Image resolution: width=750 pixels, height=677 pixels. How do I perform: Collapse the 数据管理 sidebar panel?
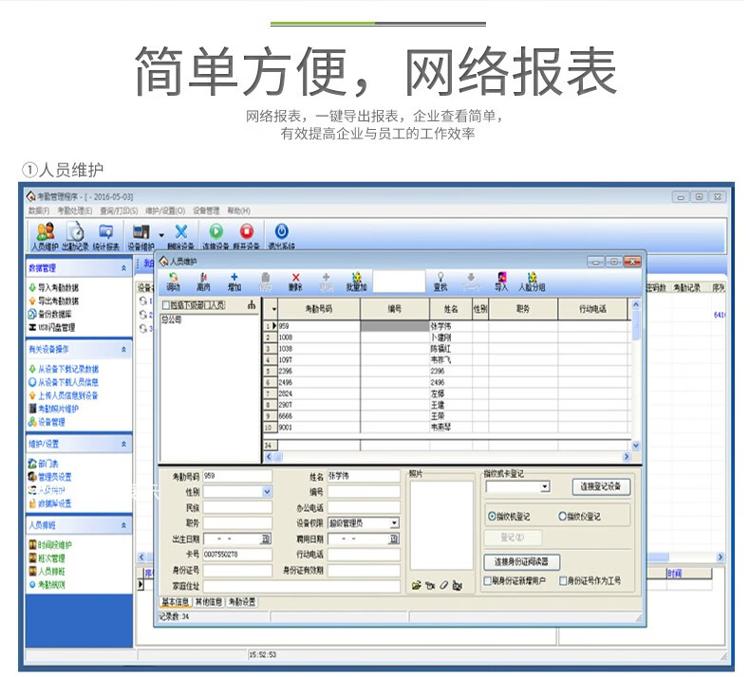[124, 268]
